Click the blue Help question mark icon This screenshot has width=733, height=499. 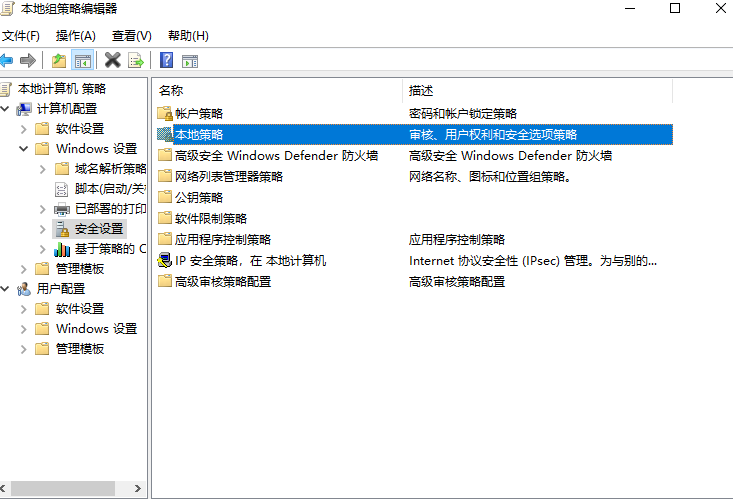(x=167, y=60)
